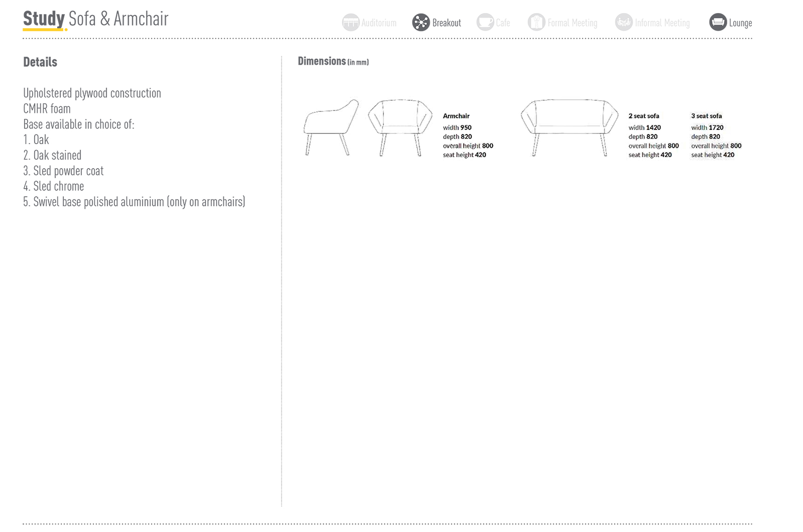Image resolution: width=803 pixels, height=532 pixels.
Task: Click the Informal Meeting icon
Action: [x=623, y=23]
